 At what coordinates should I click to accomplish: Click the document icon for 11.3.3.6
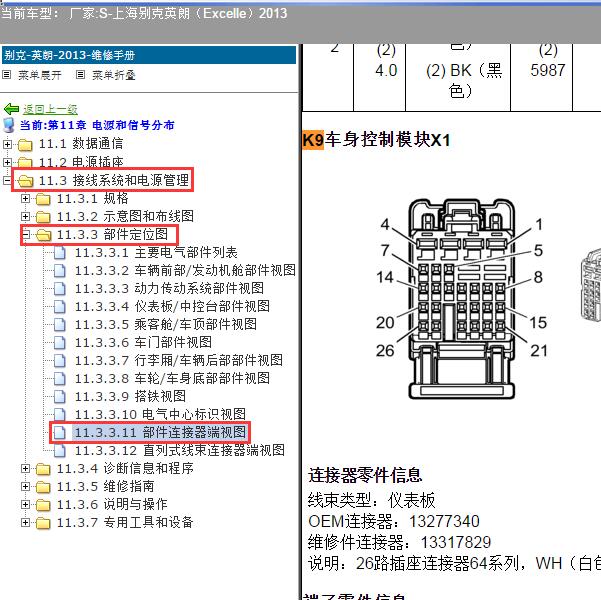[60, 343]
